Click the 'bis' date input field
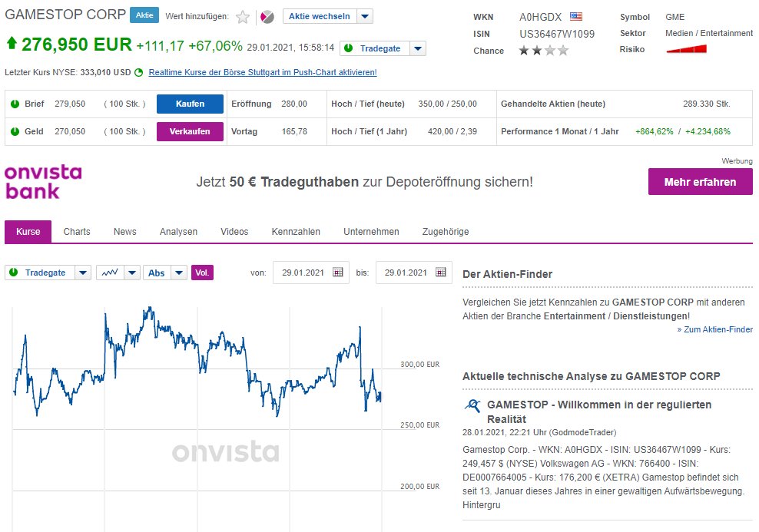The image size is (759, 532). click(x=414, y=273)
